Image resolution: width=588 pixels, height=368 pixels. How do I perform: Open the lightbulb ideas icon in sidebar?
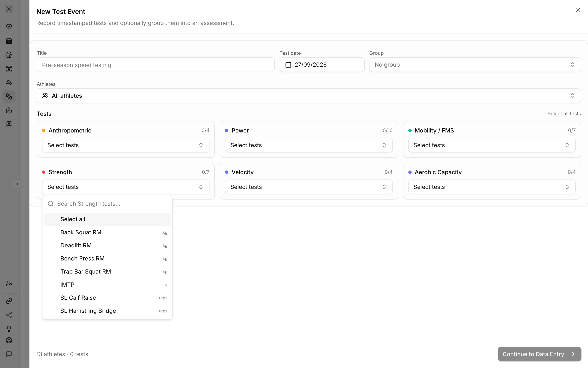pos(9,329)
